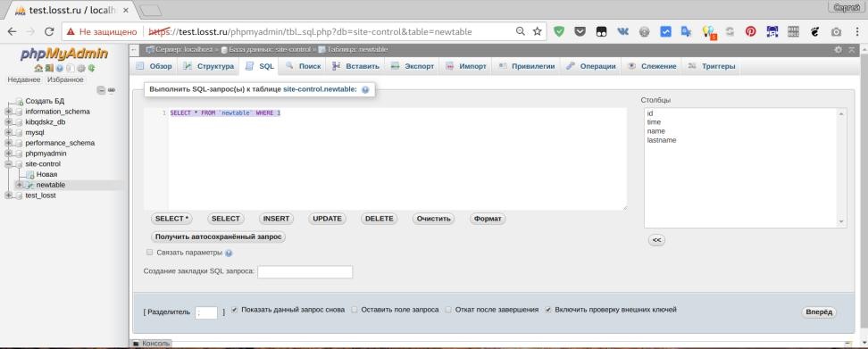Insert column with the << button
Viewport: 868px width, 349px height.
pyautogui.click(x=656, y=240)
